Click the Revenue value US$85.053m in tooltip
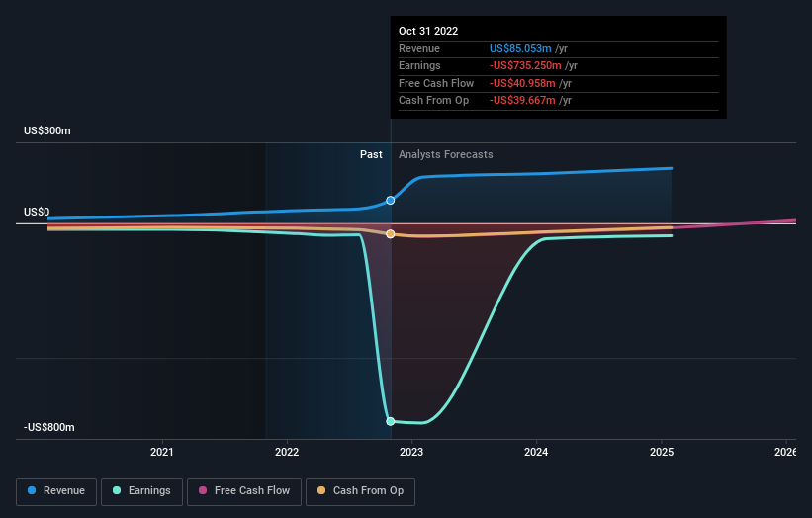Image resolution: width=812 pixels, height=518 pixels. (x=520, y=48)
